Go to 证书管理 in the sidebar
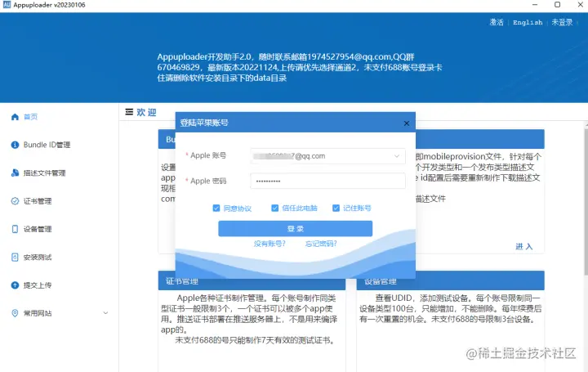Image resolution: width=588 pixels, height=372 pixels. 38,201
